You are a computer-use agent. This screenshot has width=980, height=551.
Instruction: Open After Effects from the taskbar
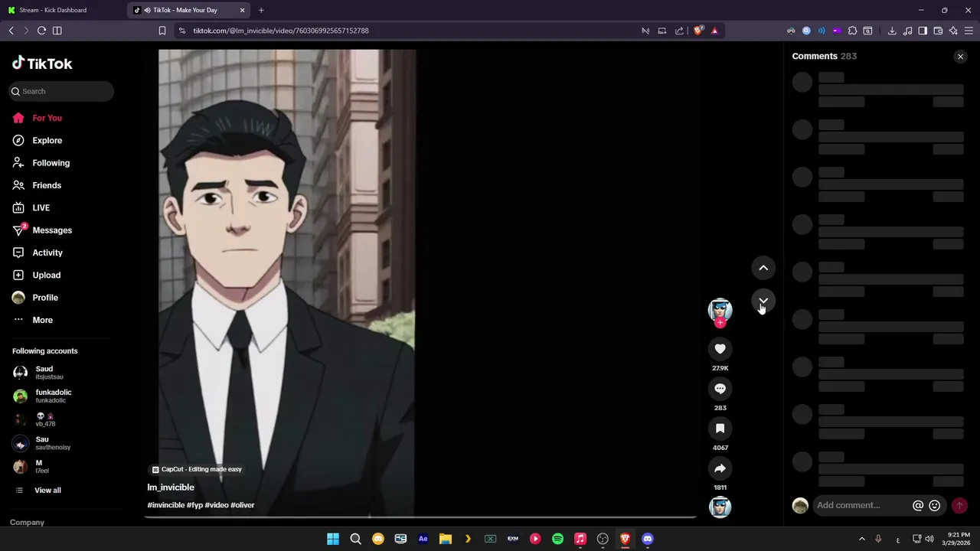tap(423, 539)
